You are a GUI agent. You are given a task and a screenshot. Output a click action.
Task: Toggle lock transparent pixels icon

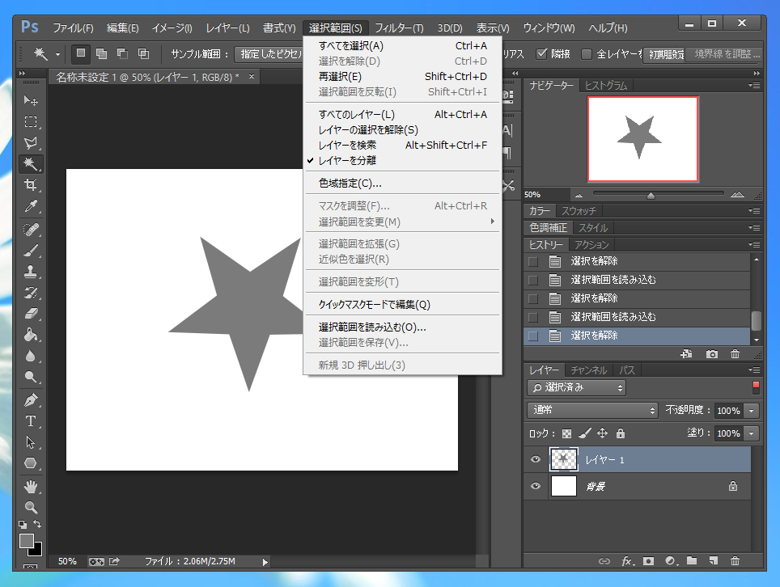point(567,434)
